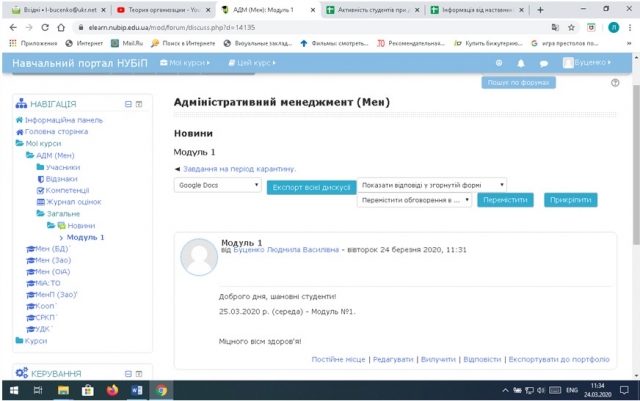640x401 pixels.
Task: Show hidden system tray icons chevron
Action: pyautogui.click(x=505, y=390)
